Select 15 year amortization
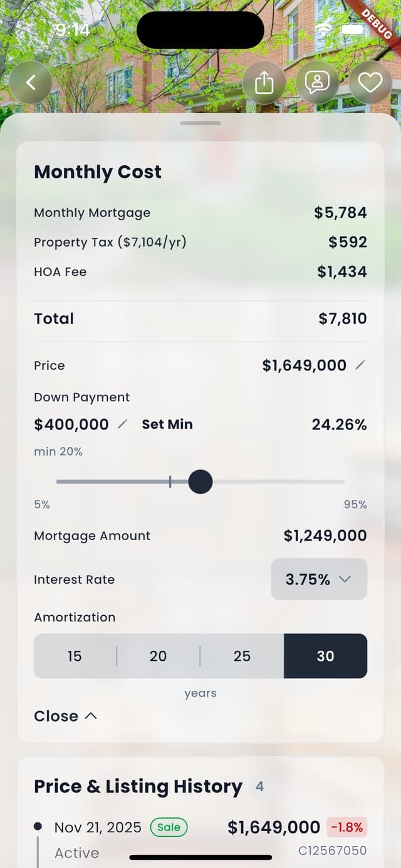 (75, 656)
